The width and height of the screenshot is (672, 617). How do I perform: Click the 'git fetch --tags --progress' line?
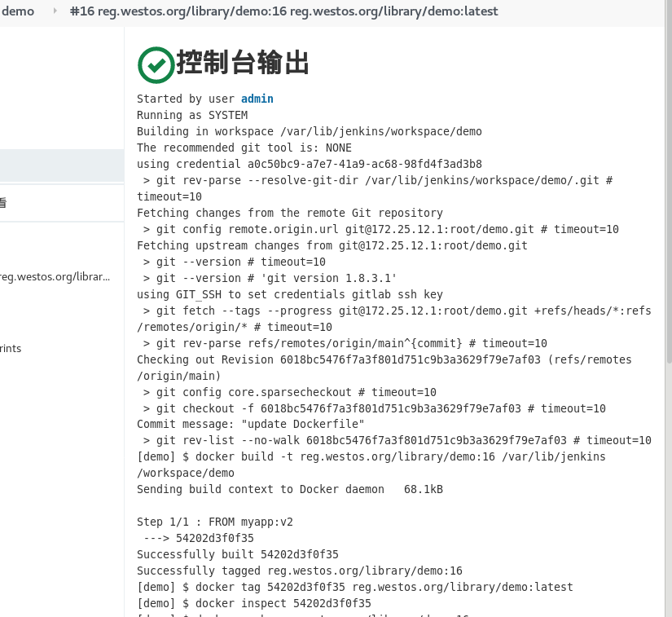394,319
